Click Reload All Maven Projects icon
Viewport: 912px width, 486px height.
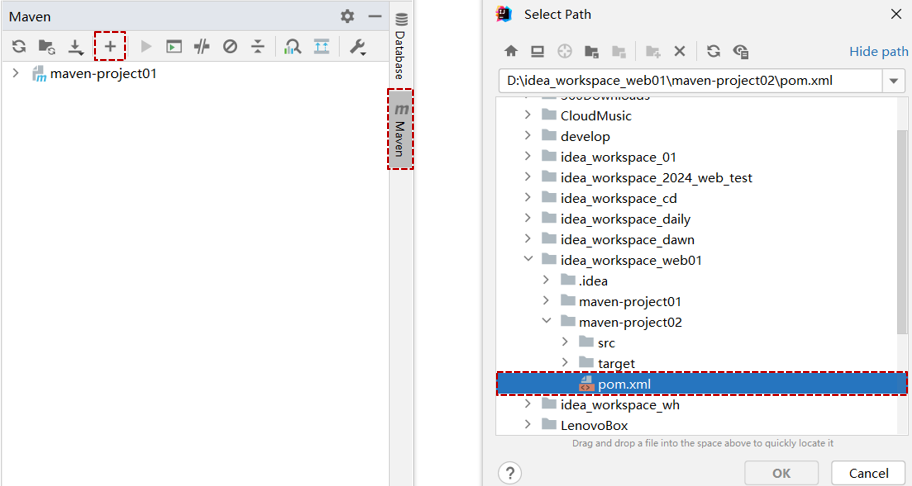point(19,46)
